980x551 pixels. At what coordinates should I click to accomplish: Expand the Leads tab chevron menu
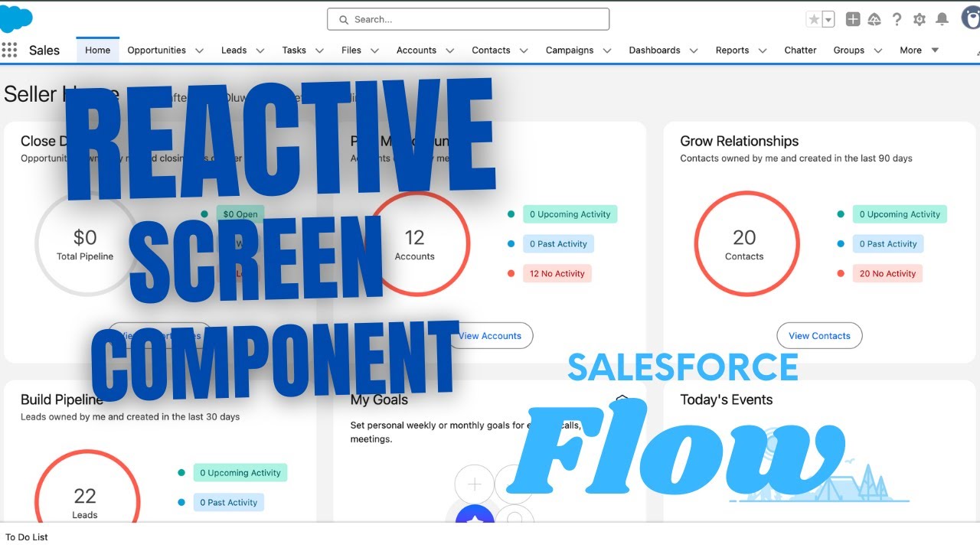(260, 51)
